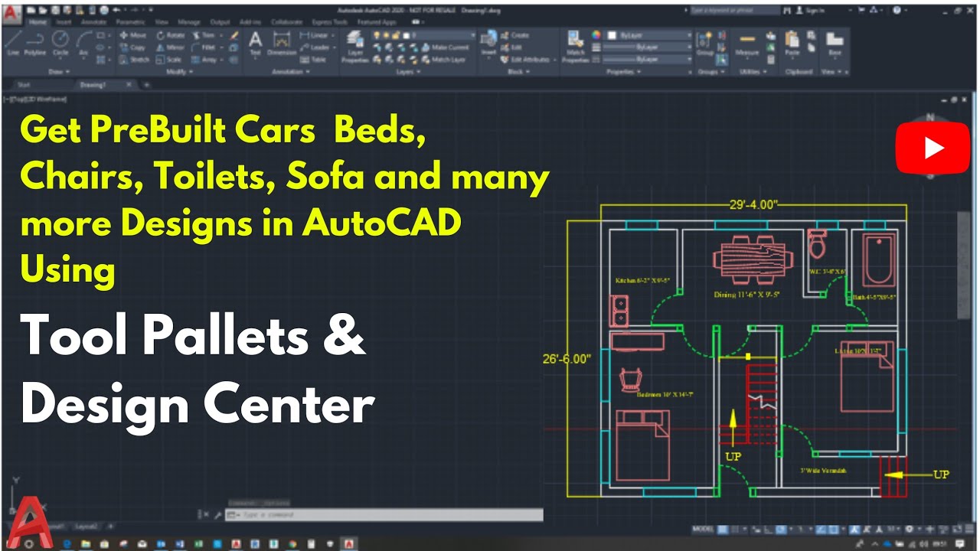This screenshot has width=980, height=551.
Task: Click the Base view tool
Action: pos(835,44)
